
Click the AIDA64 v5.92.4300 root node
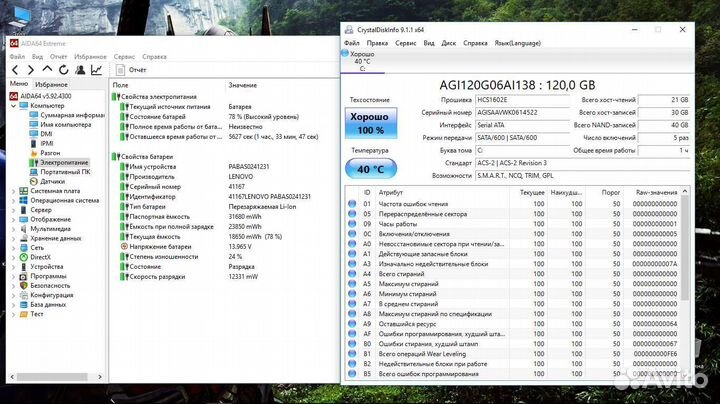[x=40, y=96]
